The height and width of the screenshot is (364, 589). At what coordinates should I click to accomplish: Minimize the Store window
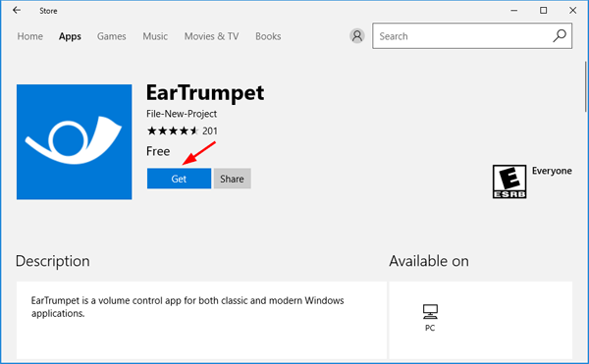(513, 11)
